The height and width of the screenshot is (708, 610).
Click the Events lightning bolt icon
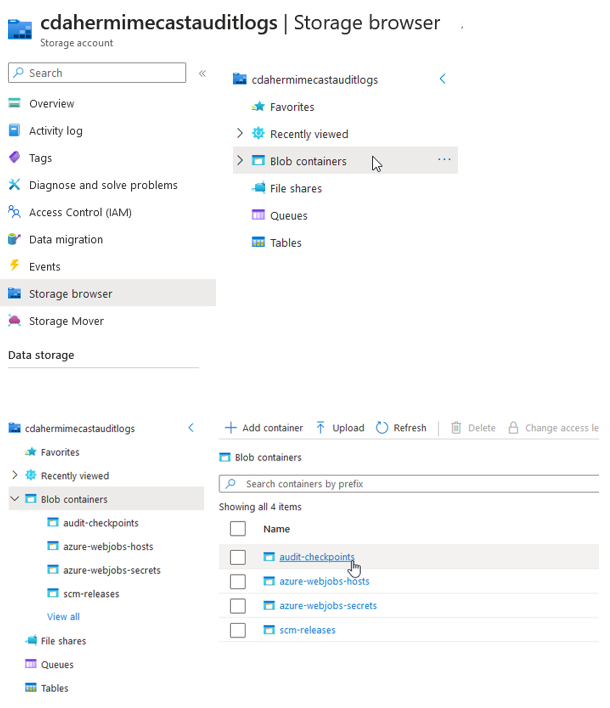[14, 266]
